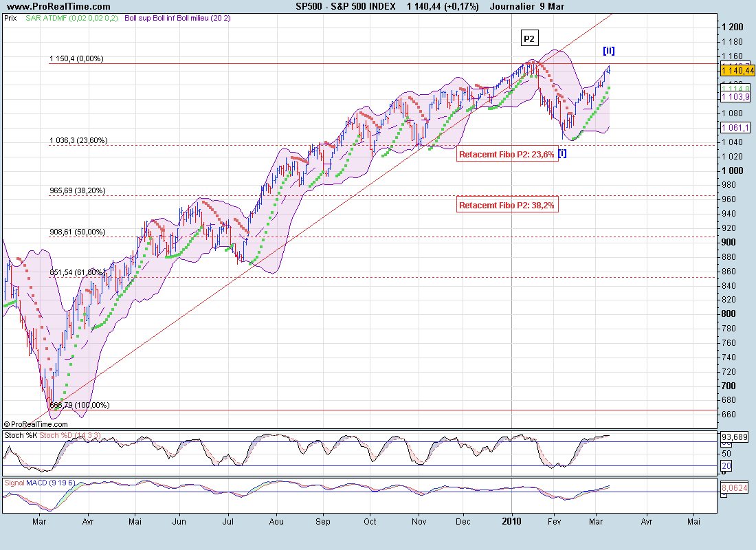Click the 700 price scale label
Viewport: 756px width, 550px height.
(729, 386)
